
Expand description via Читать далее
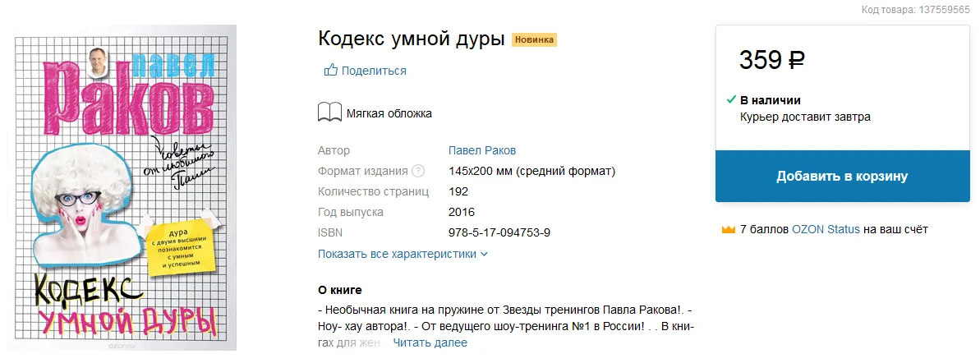(430, 342)
